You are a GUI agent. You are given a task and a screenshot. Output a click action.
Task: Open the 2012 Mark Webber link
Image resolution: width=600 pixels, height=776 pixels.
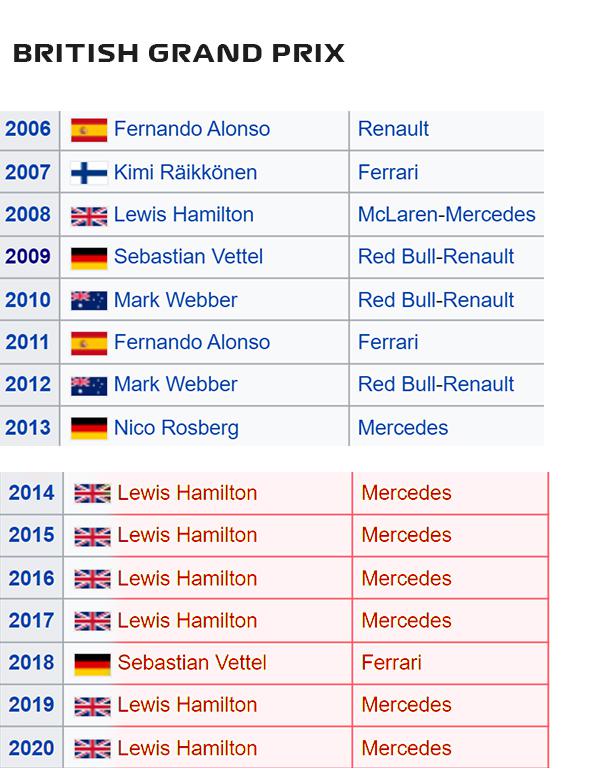pos(176,385)
